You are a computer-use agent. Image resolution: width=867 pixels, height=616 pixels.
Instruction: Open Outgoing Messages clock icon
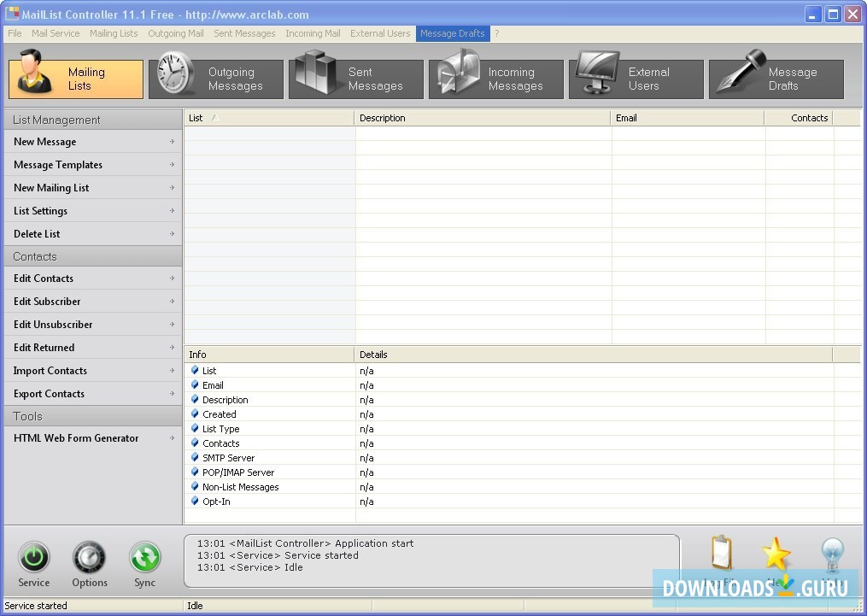(x=174, y=74)
